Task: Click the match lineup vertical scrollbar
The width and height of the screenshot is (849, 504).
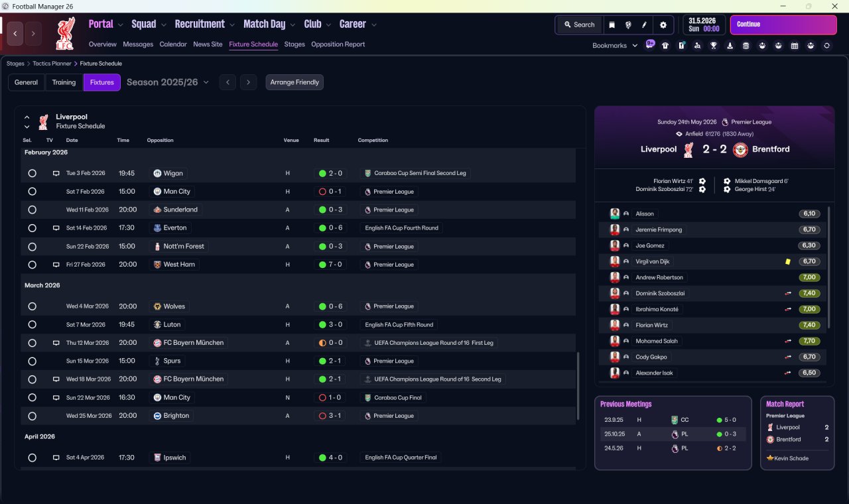Action: 829,267
